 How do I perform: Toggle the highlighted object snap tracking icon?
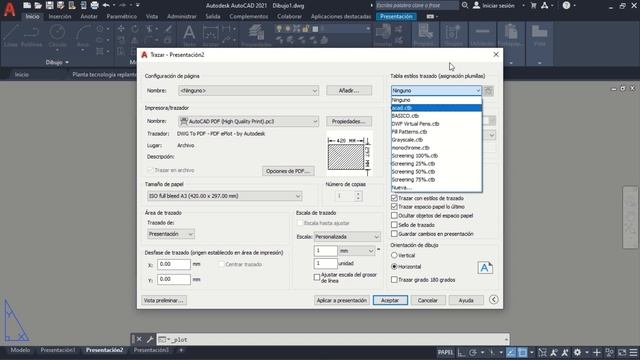[x=511, y=352]
